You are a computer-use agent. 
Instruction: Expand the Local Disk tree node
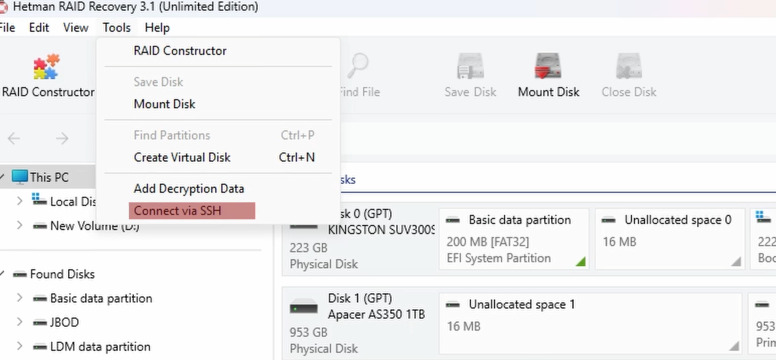19,201
